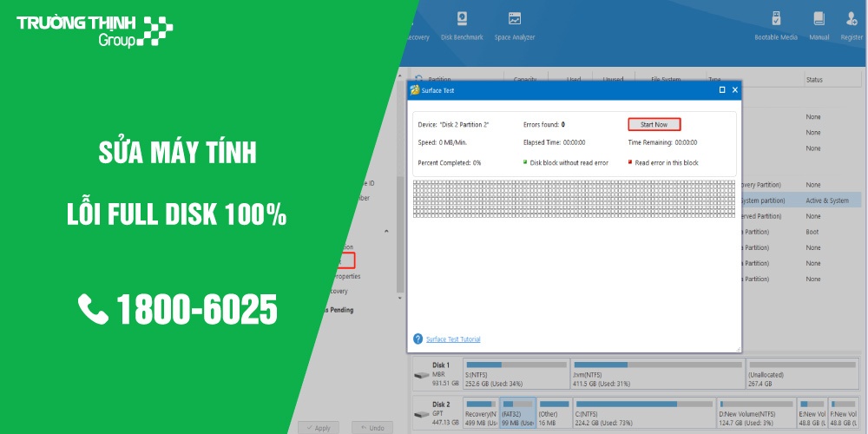Select the D:New Volume(NTFS) partition
The height and width of the screenshot is (434, 868).
(756, 412)
